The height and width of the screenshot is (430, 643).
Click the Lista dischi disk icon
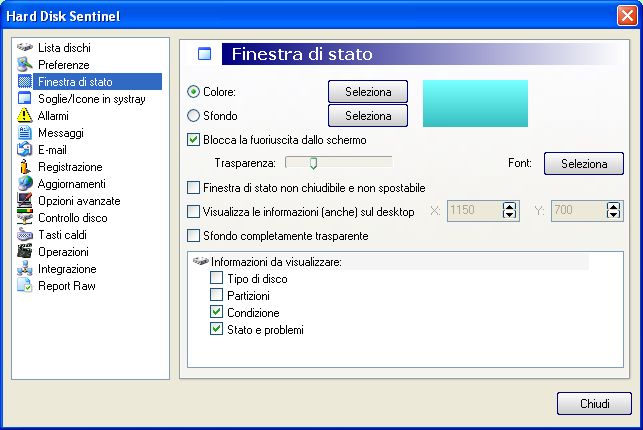[x=25, y=48]
